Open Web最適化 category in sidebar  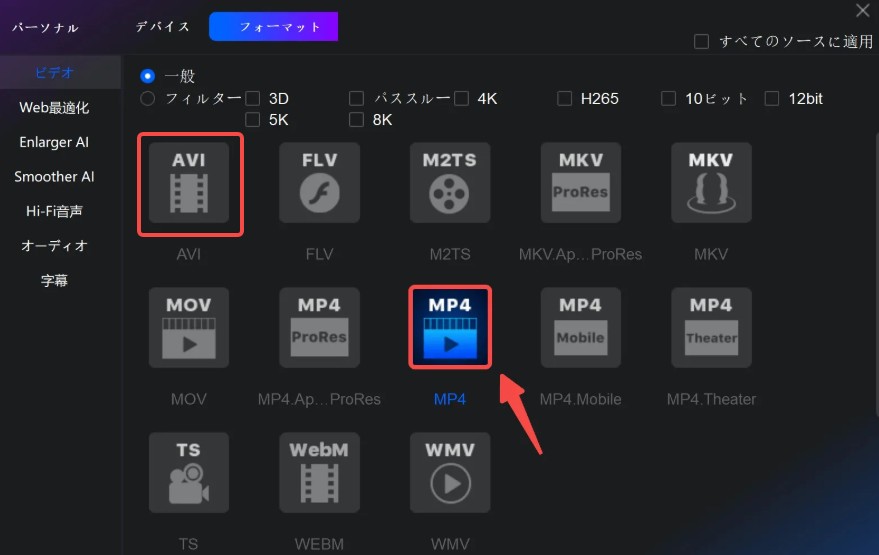[54, 108]
